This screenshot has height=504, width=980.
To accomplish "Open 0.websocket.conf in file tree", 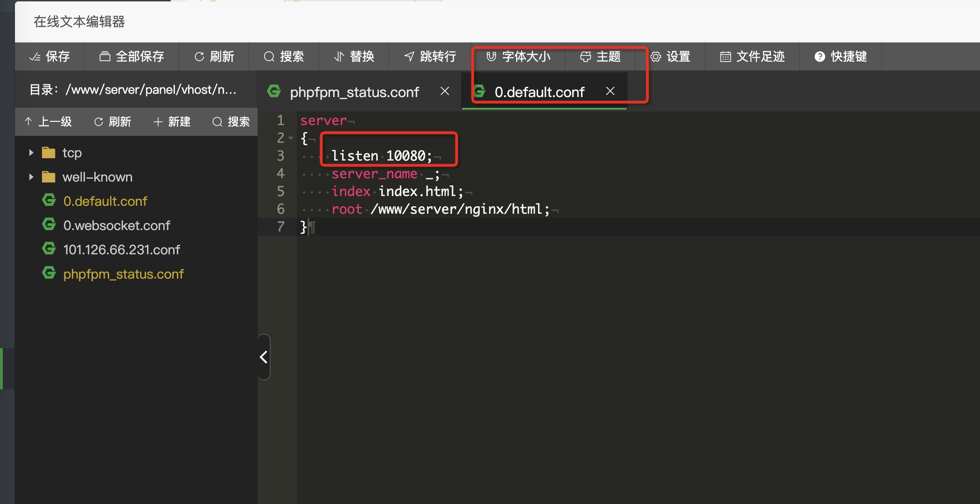I will [x=117, y=225].
